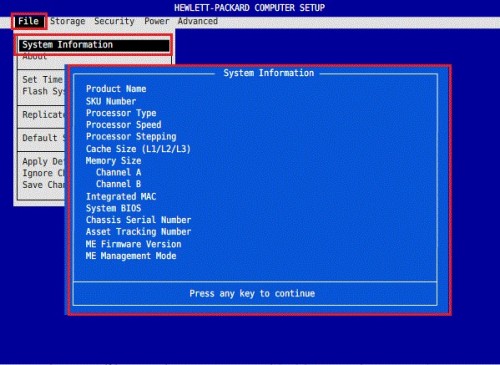Viewport: 500px width, 365px height.
Task: Select the Default Setup entry
Action: pos(43,138)
